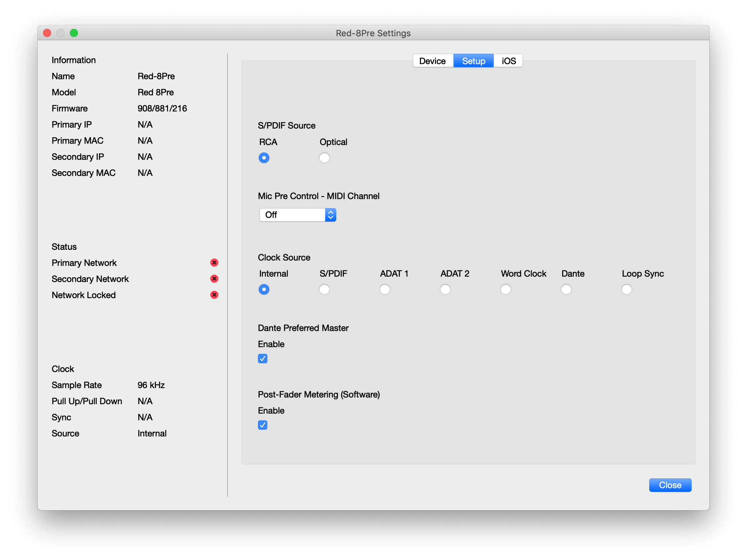
Task: Click the Secondary Network status label
Action: click(x=90, y=279)
